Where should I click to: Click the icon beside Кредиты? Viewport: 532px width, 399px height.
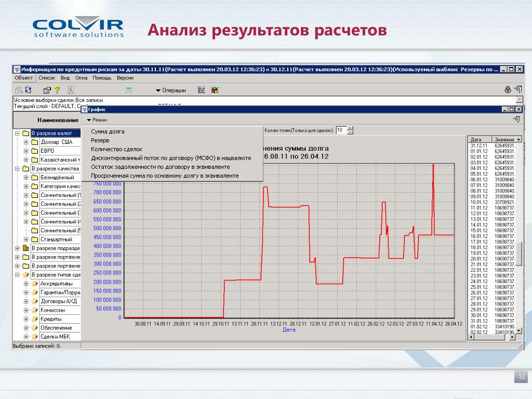(x=35, y=319)
